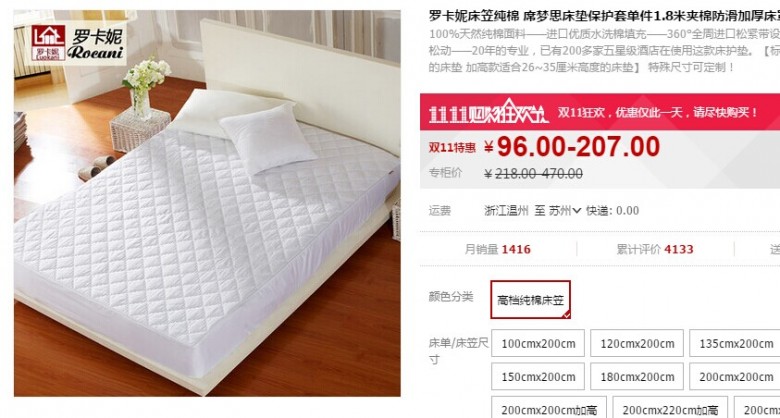Open the 苏州 destination dropdown arrow
The image size is (780, 418).
click(x=577, y=211)
